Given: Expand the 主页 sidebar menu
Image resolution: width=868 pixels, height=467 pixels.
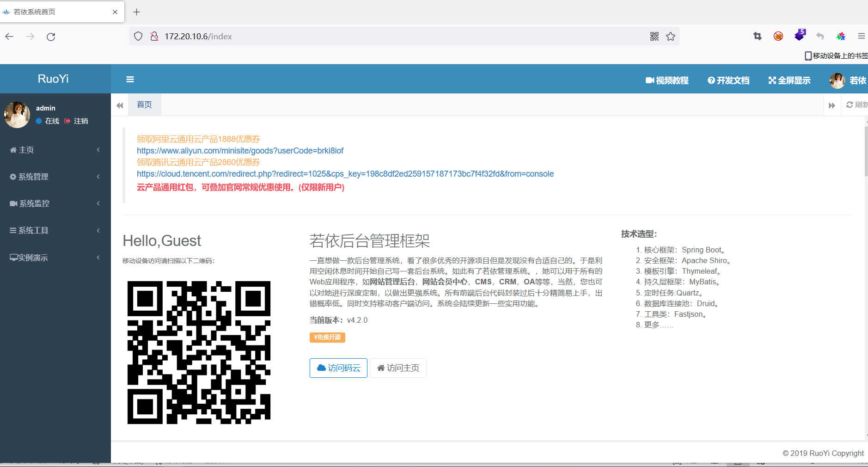Looking at the screenshot, I should pyautogui.click(x=55, y=150).
